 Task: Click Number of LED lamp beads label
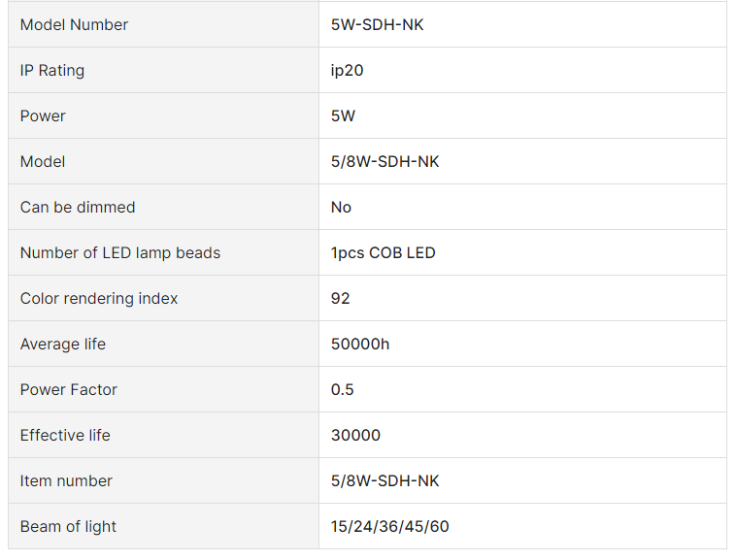120,253
